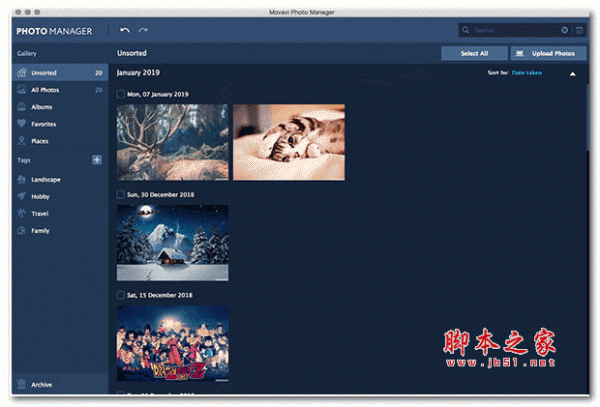
Task: Tick the Mon, 07 January 2019 checkbox
Action: coord(121,94)
